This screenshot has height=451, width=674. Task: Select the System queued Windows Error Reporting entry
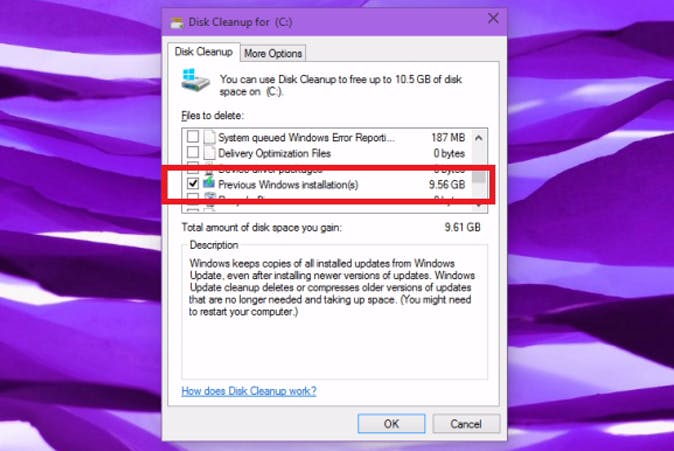tap(328, 138)
